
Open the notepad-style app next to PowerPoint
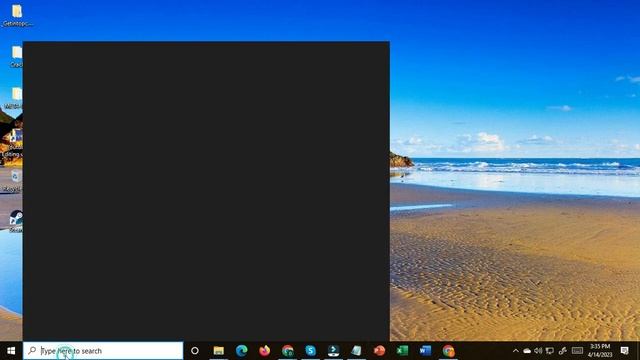(x=356, y=351)
